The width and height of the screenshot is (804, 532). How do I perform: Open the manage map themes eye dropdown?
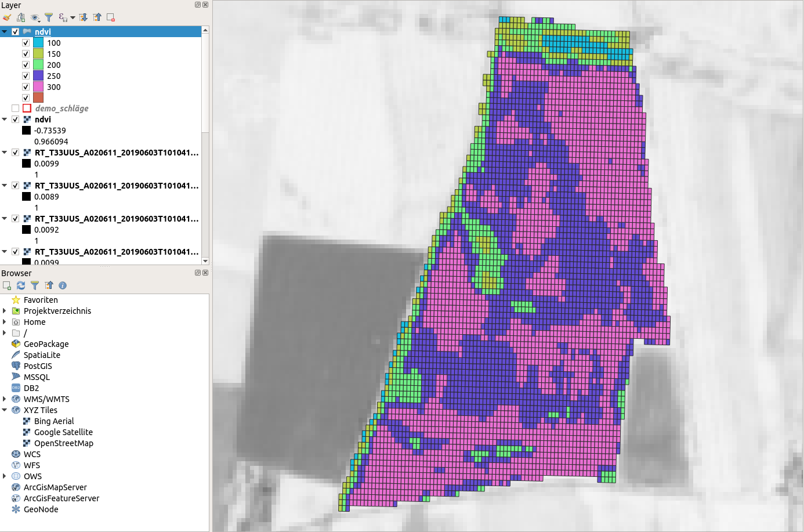click(35, 17)
